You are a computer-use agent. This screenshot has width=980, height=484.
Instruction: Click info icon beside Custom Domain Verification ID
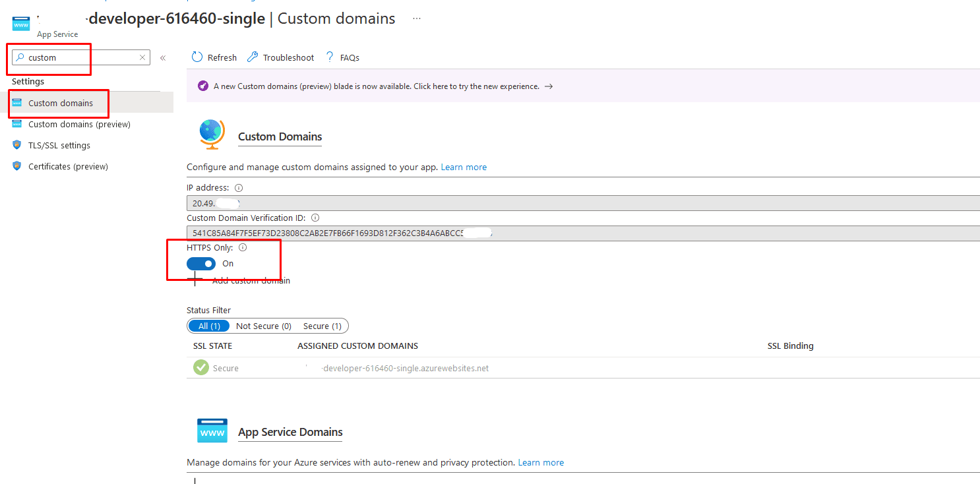[x=315, y=218]
